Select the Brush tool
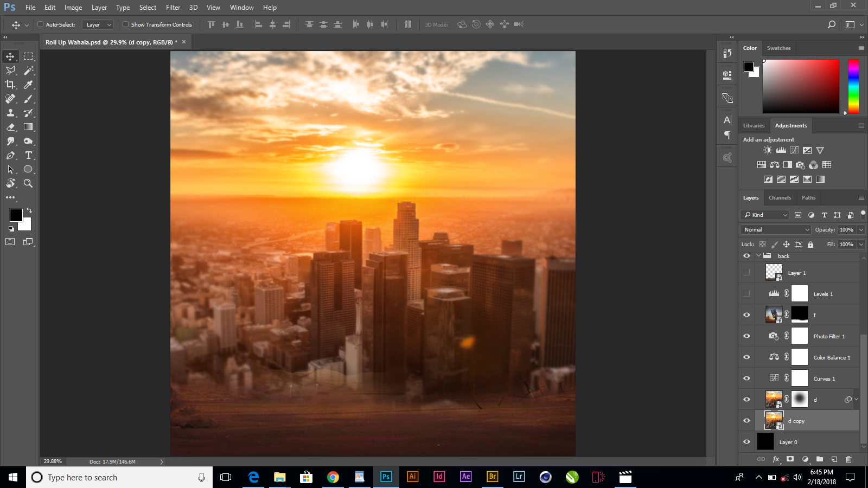868x488 pixels. pos(28,99)
